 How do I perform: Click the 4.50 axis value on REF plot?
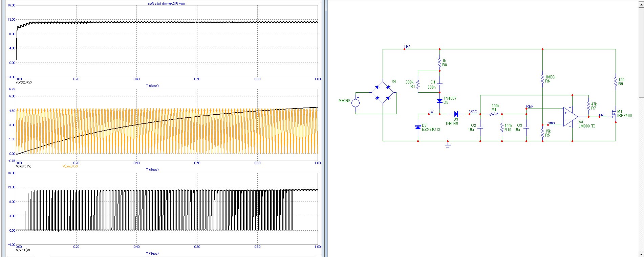tap(12, 111)
